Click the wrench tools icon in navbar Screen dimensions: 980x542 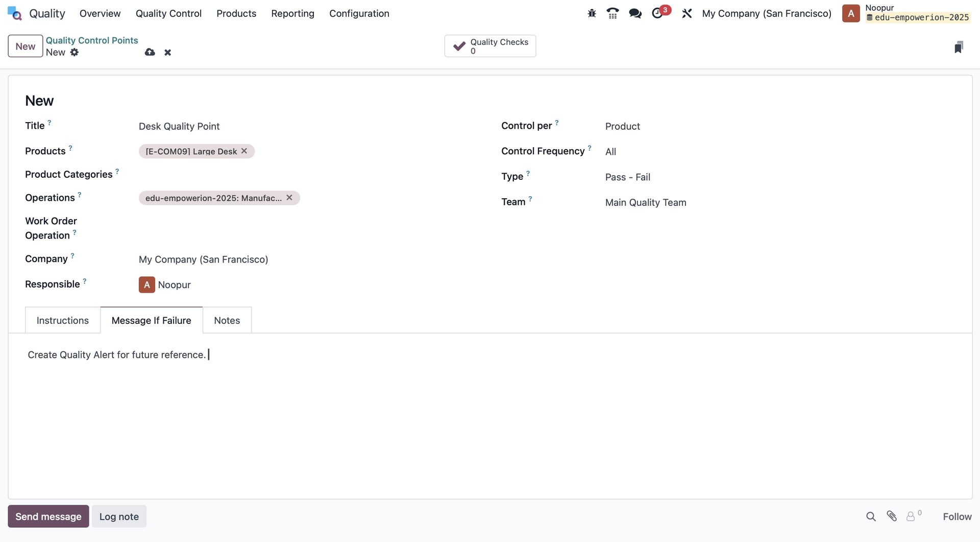click(x=687, y=14)
